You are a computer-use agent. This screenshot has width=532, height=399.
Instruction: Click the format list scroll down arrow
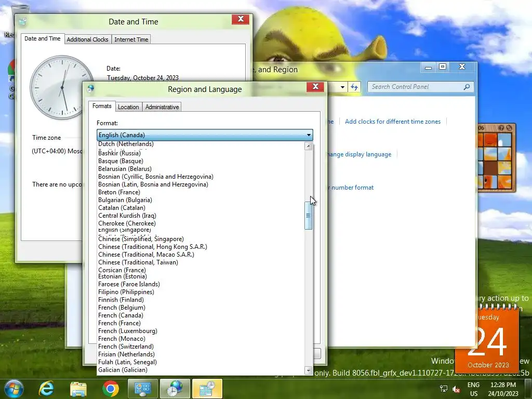click(309, 370)
